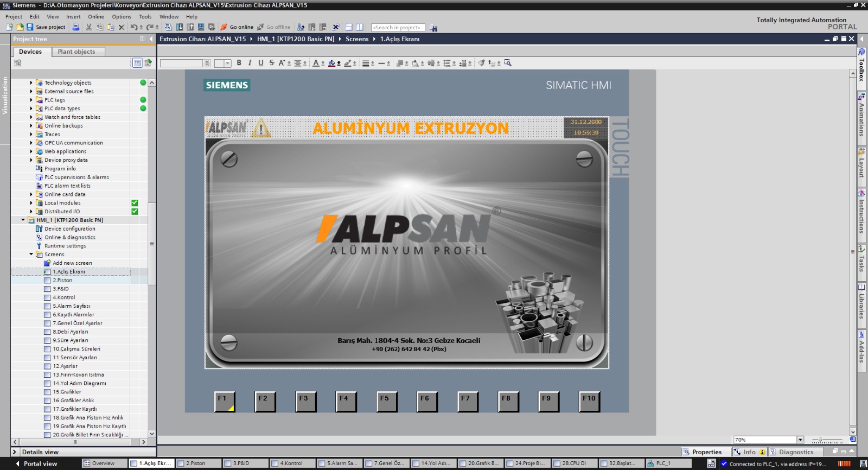This screenshot has height=470, width=868.
Task: Click the Undo arrow icon
Action: point(133,27)
